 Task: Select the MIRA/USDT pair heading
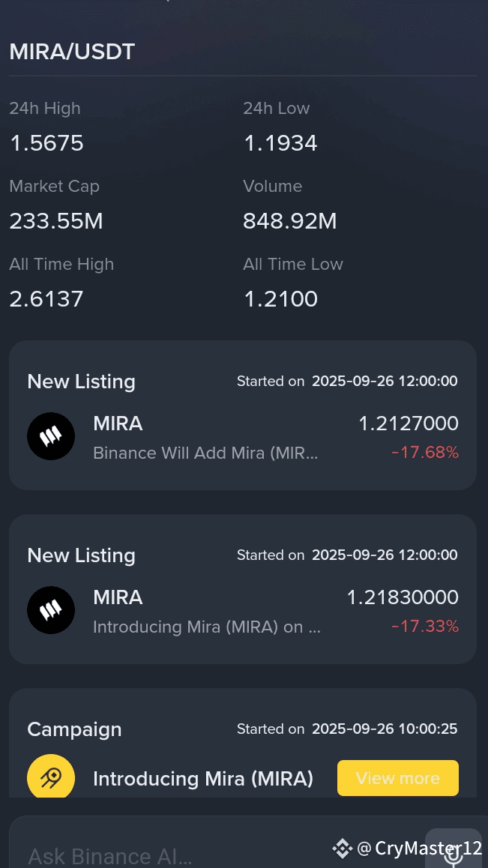[x=72, y=52]
